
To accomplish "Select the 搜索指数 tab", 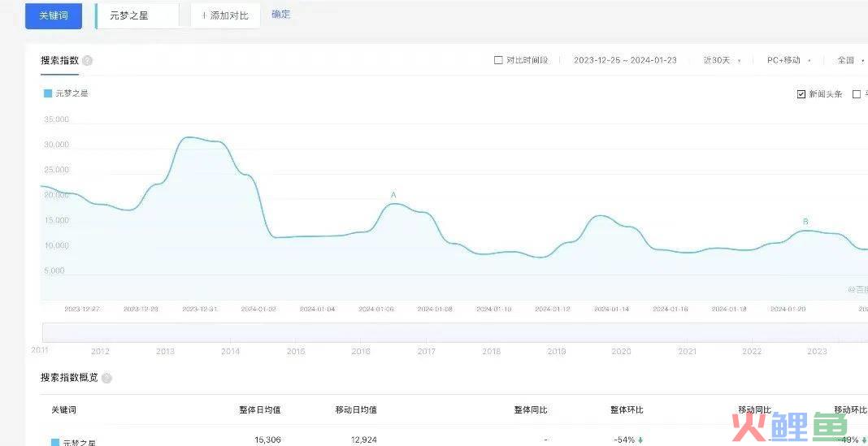I will click(x=60, y=60).
